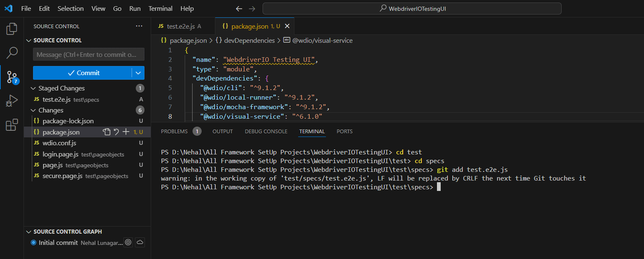Open commit options dropdown arrow
The image size is (644, 259).
coord(138,73)
